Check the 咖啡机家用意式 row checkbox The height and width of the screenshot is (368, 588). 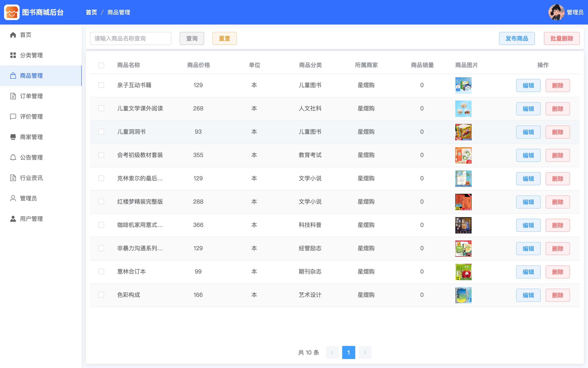coord(101,225)
